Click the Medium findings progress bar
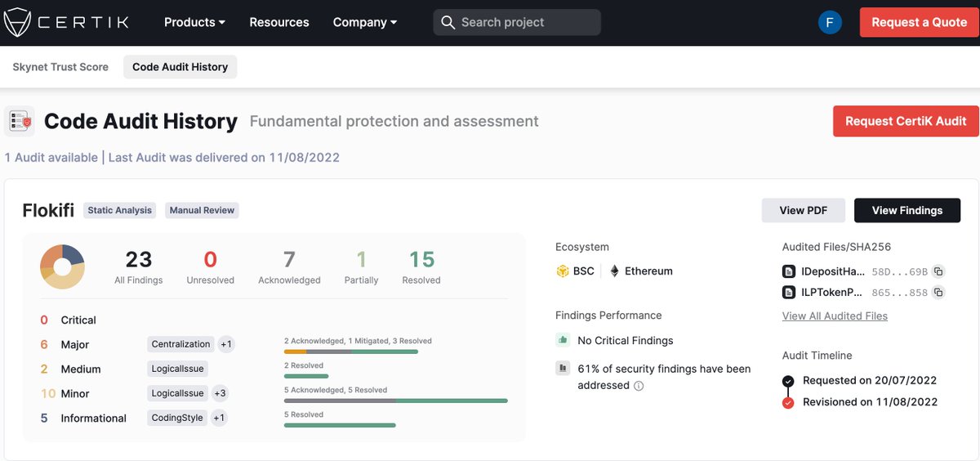 point(306,376)
